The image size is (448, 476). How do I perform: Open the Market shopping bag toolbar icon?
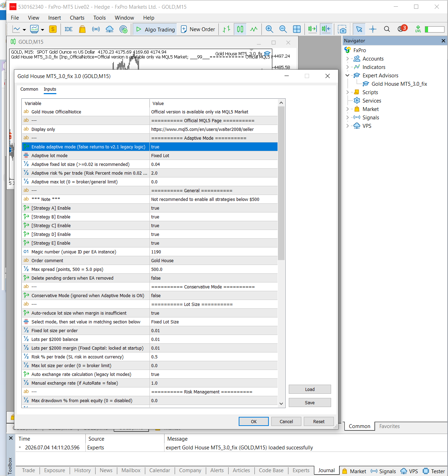tap(82, 29)
